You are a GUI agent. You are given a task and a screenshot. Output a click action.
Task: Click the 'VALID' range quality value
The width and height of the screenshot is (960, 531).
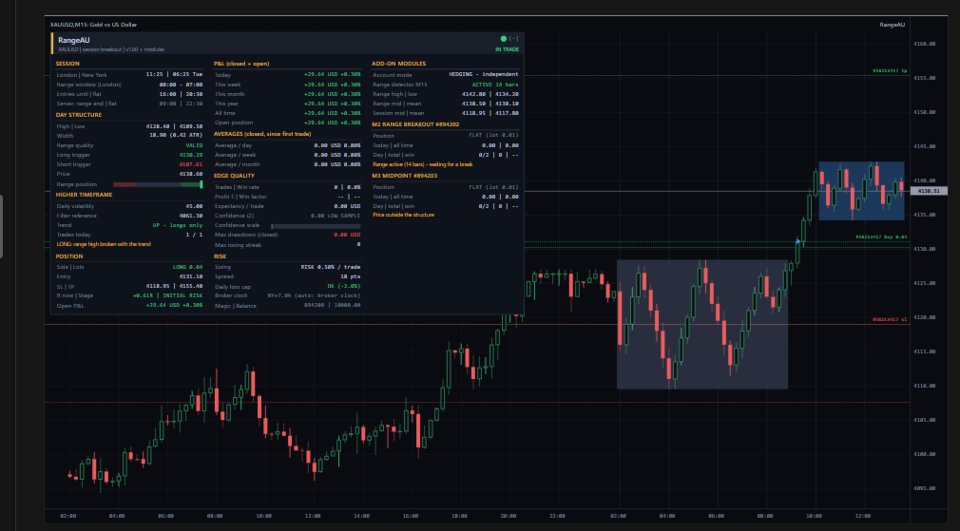pos(194,146)
